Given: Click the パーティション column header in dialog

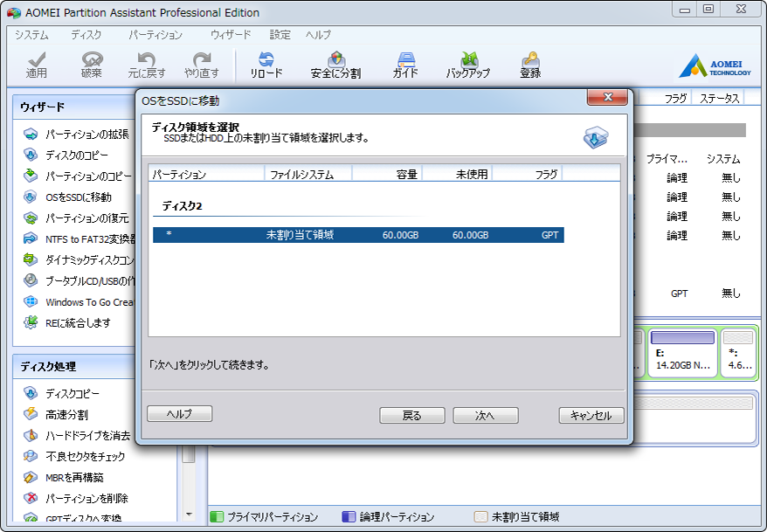Looking at the screenshot, I should click(206, 174).
